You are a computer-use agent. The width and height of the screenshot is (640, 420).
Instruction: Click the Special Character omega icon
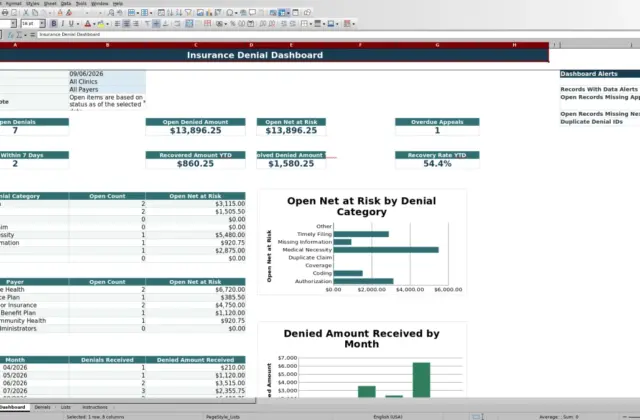pyautogui.click(x=230, y=13)
